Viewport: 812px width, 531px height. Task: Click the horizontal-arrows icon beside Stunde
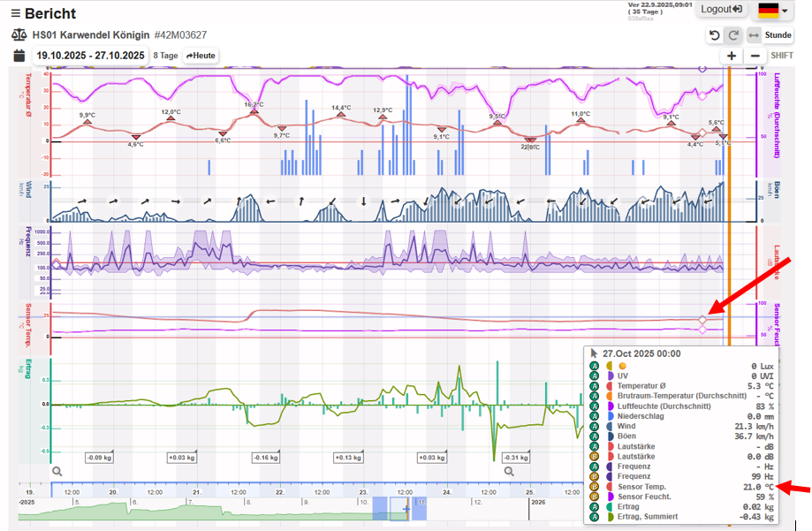[x=754, y=35]
